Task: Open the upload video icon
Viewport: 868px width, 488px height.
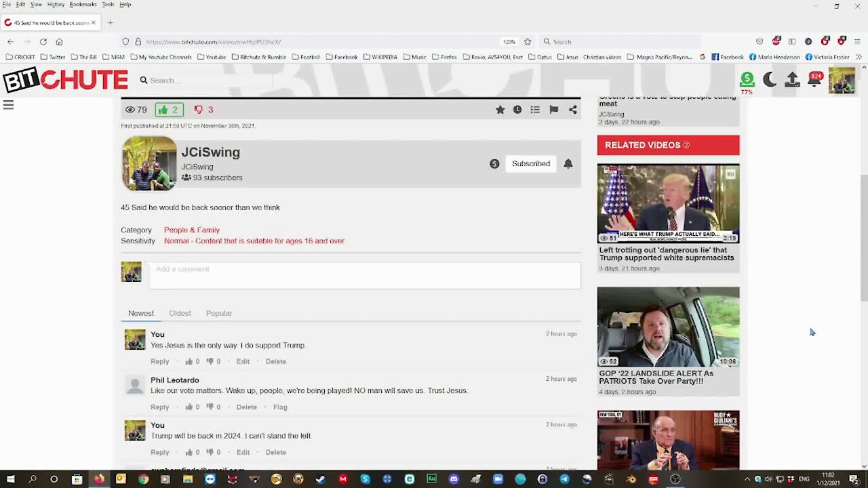Action: (792, 80)
